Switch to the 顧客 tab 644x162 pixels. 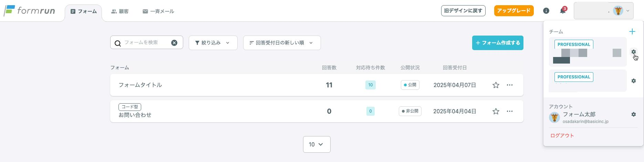[120, 11]
